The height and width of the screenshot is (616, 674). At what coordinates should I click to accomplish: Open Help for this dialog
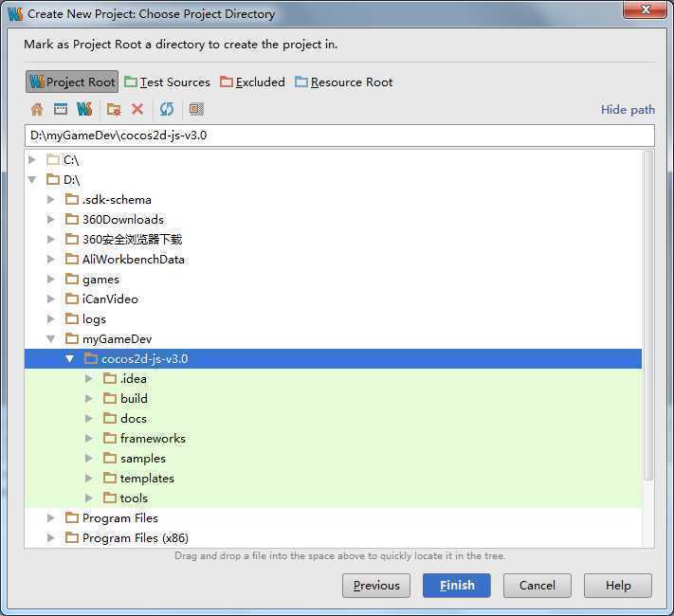coord(618,585)
